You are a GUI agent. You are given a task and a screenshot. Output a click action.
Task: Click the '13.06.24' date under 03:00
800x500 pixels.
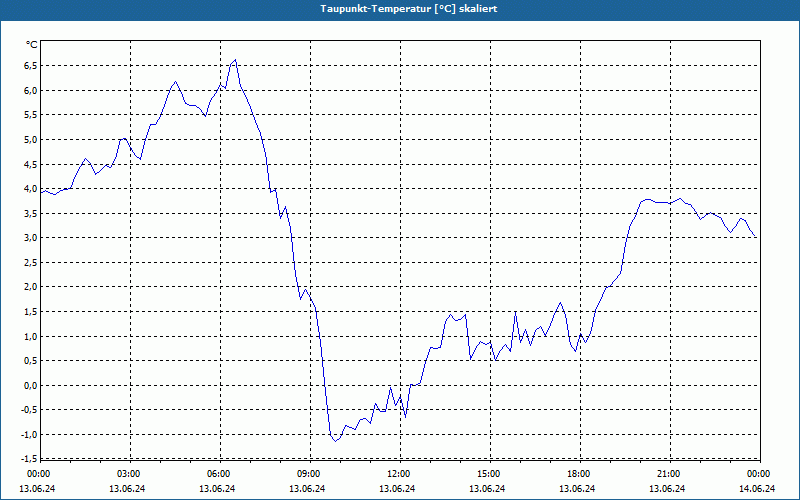click(x=128, y=489)
